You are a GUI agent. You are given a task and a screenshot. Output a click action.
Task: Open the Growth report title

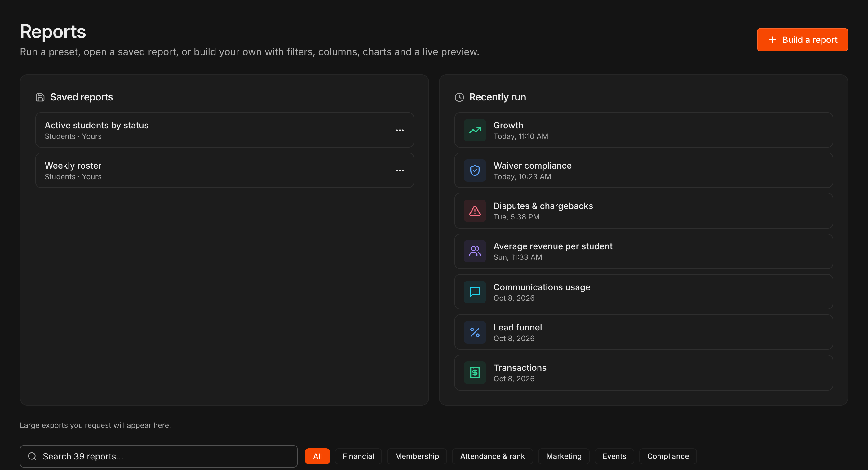click(508, 125)
